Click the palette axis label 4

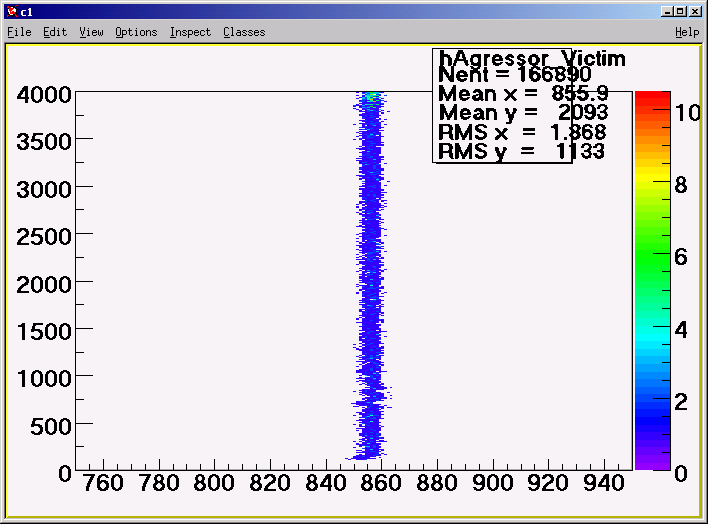681,330
